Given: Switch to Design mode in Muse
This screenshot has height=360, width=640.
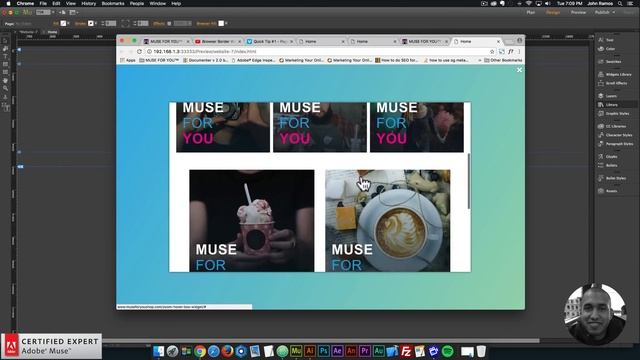Looking at the screenshot, I should click(x=553, y=12).
